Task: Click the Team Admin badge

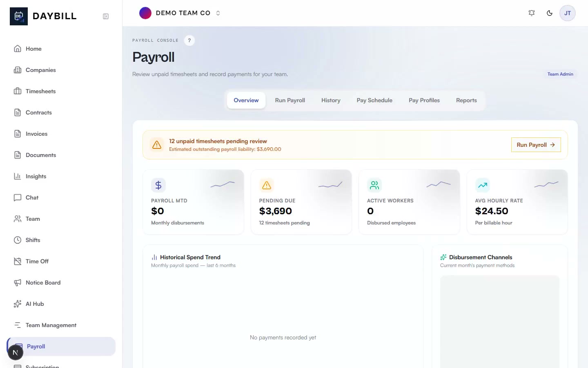Action: point(560,74)
